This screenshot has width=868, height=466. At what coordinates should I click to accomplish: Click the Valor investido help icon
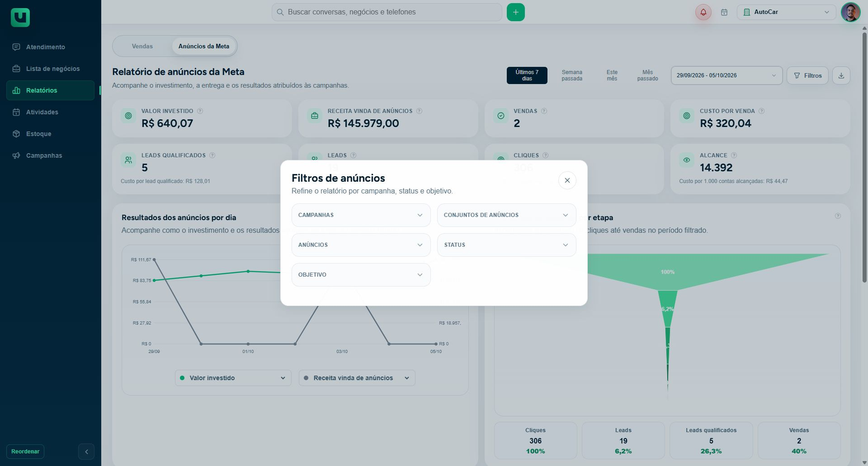[x=200, y=111]
